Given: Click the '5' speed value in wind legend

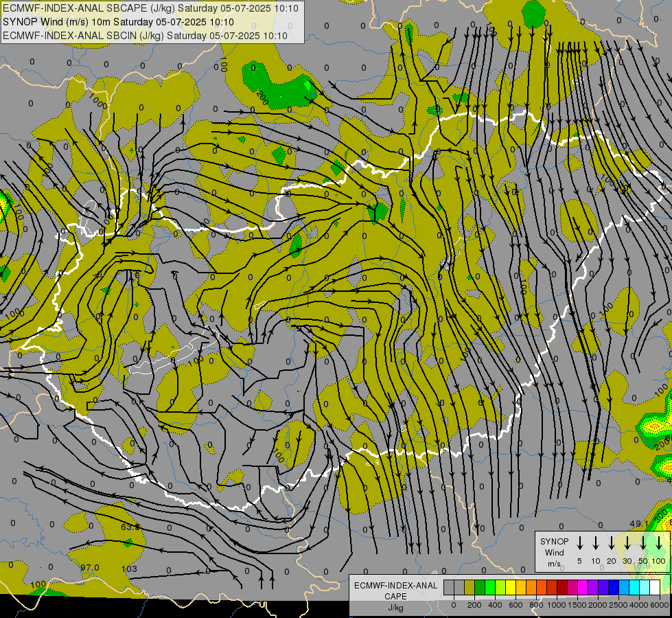Looking at the screenshot, I should (x=579, y=561).
